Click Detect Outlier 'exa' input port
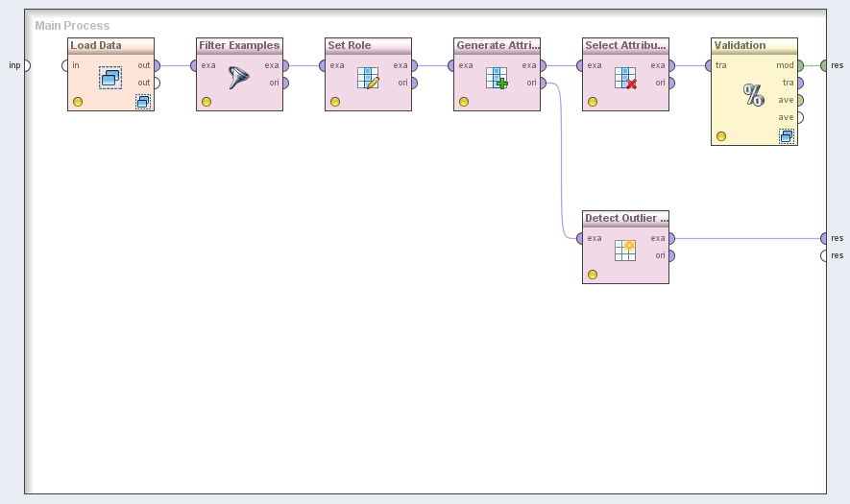Viewport: 850px width, 504px height. pyautogui.click(x=579, y=238)
